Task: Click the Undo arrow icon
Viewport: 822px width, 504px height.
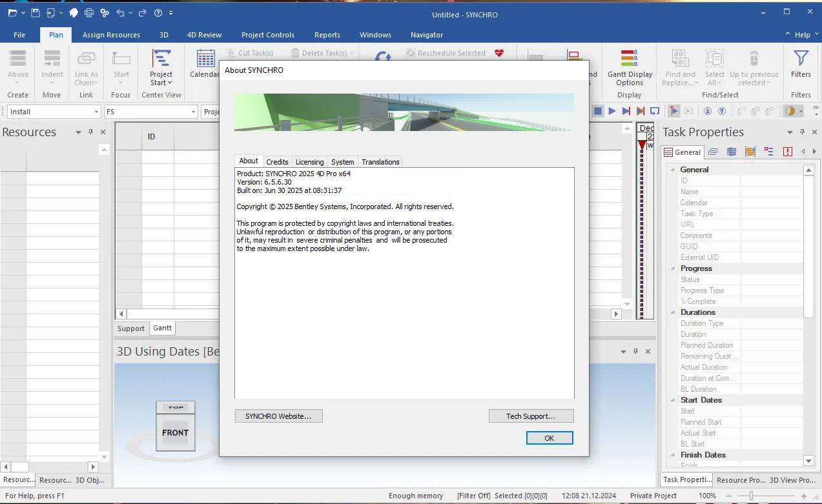Action: 120,13
